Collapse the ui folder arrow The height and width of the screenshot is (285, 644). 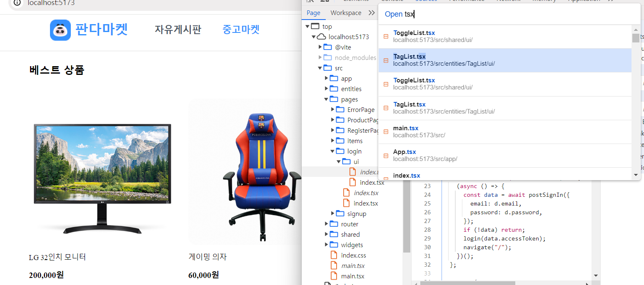(339, 161)
